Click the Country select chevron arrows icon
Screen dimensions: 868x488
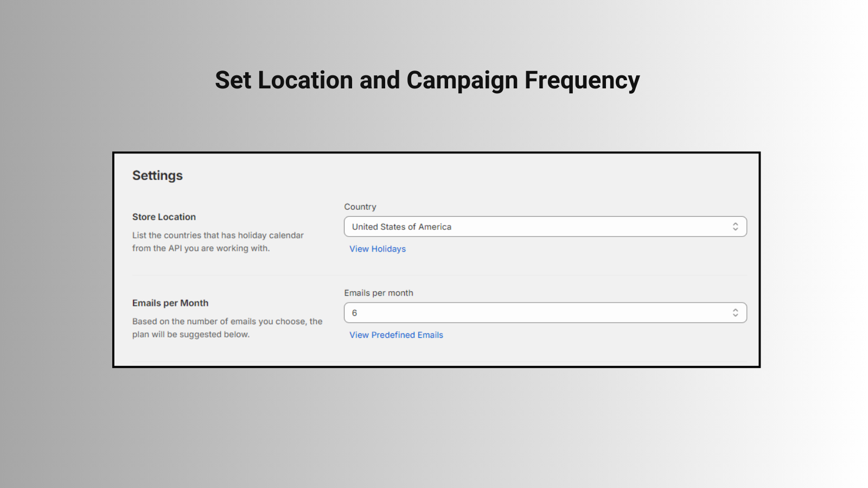point(735,227)
